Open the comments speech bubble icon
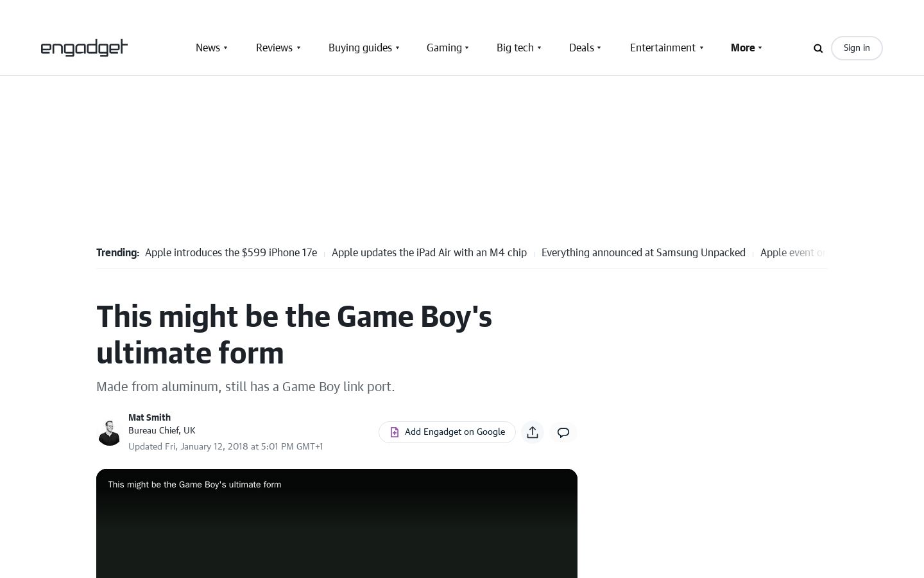Screen dimensions: 924x578 click(563, 432)
